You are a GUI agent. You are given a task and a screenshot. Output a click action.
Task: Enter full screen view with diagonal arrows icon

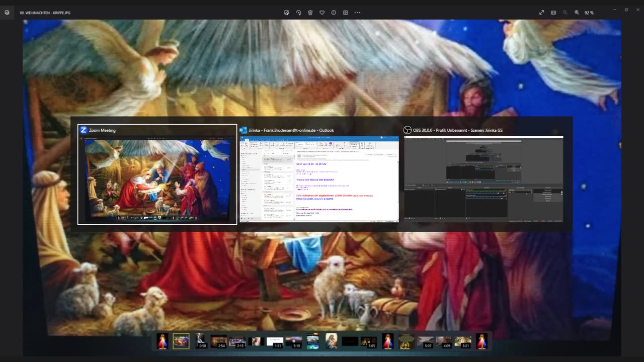[541, 13]
